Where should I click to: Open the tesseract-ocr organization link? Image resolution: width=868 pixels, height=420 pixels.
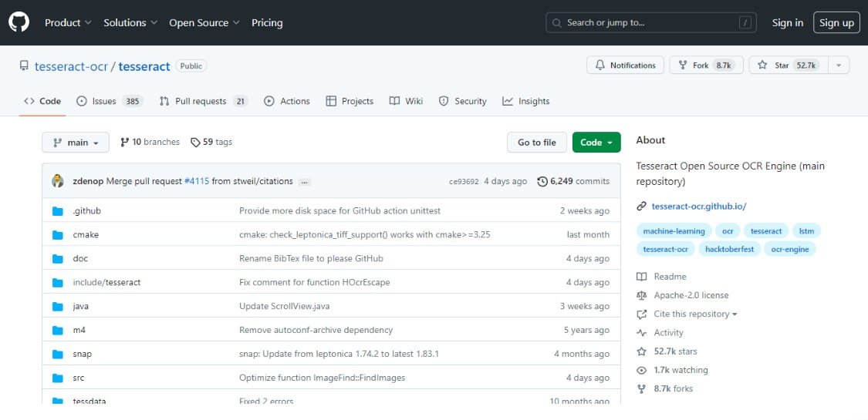point(71,66)
